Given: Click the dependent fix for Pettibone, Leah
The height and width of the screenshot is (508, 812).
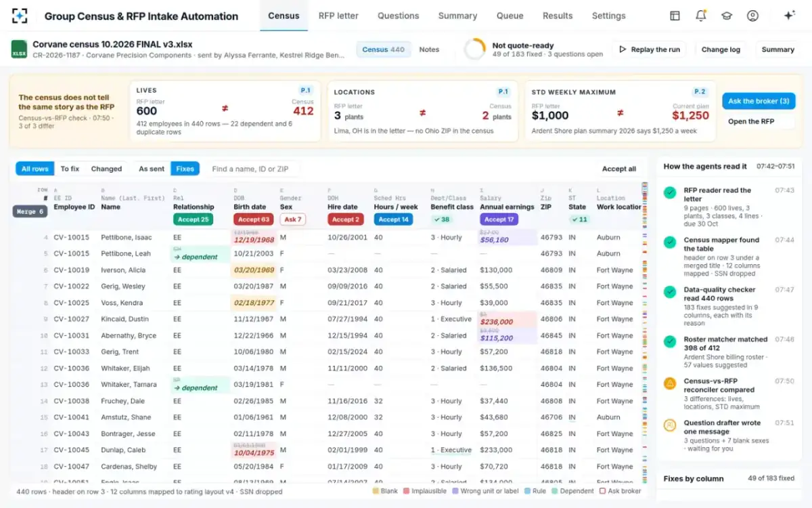Looking at the screenshot, I should [196, 257].
